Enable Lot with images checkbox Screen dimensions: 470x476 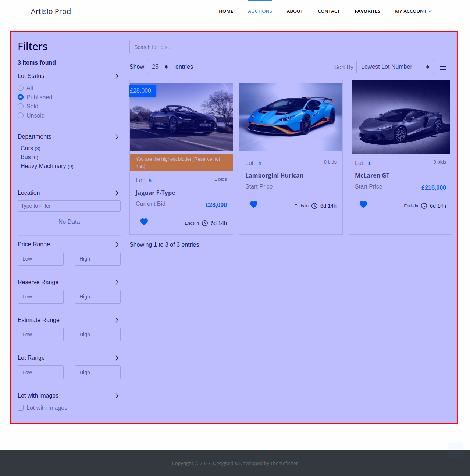(x=21, y=408)
